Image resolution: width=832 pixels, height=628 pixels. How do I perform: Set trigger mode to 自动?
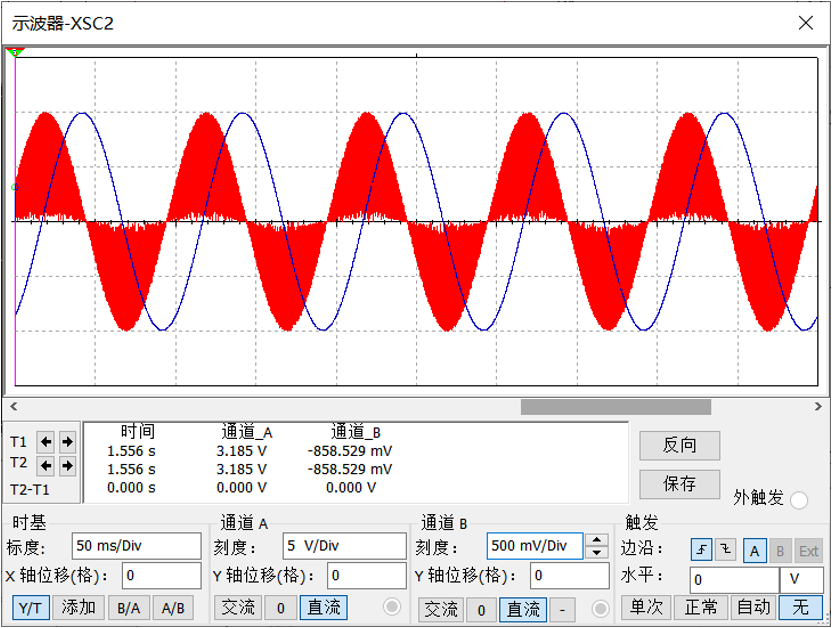tap(753, 607)
